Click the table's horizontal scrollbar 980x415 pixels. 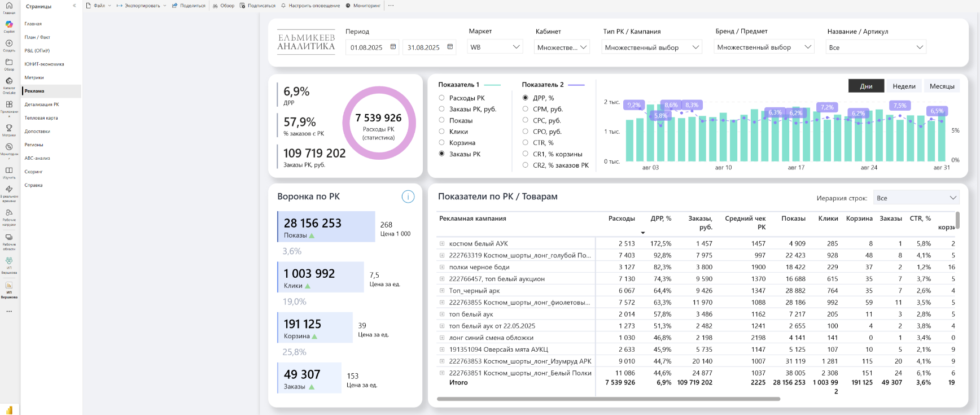point(608,399)
